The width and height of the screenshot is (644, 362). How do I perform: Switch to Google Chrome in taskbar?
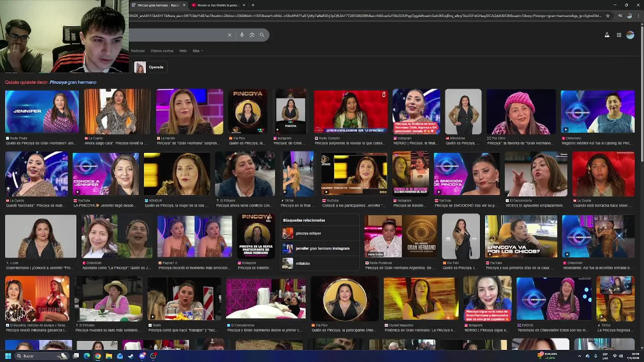pos(98,356)
